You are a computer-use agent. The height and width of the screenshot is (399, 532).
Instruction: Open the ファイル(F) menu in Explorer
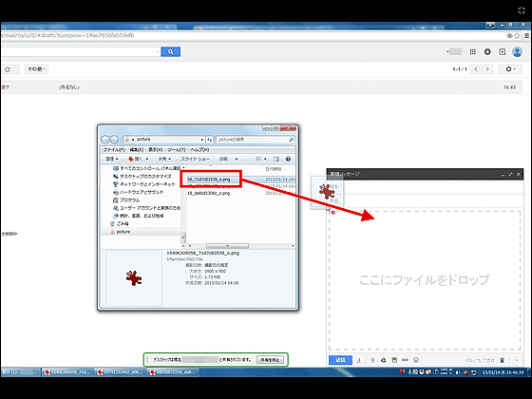coord(114,150)
